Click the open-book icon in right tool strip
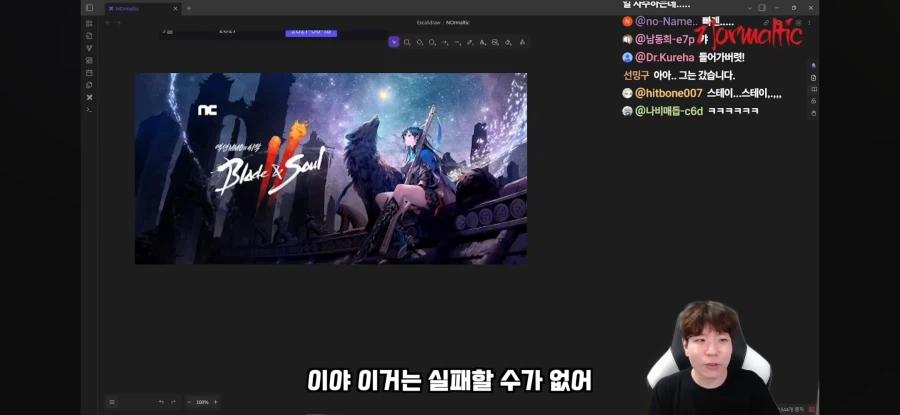The image size is (900, 415). (813, 90)
